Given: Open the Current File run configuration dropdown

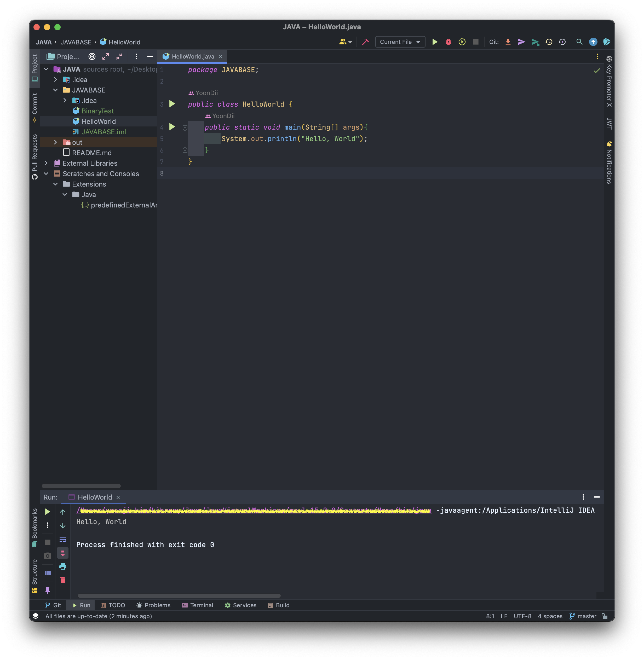Looking at the screenshot, I should coord(400,42).
